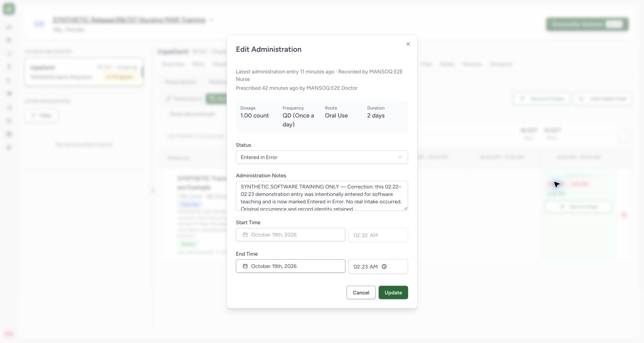Image resolution: width=644 pixels, height=343 pixels.
Task: Click into the Administration Notes text area
Action: [322, 196]
